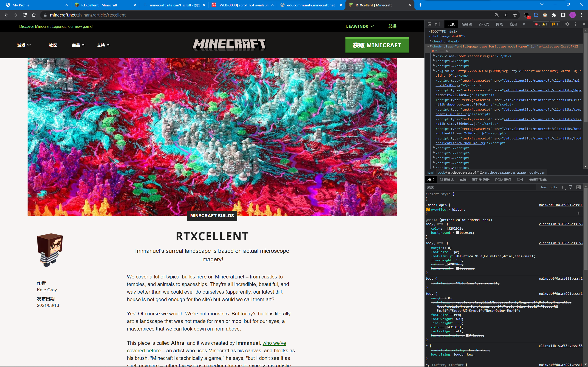Click the new style rule plus icon
The height and width of the screenshot is (367, 588).
[563, 187]
